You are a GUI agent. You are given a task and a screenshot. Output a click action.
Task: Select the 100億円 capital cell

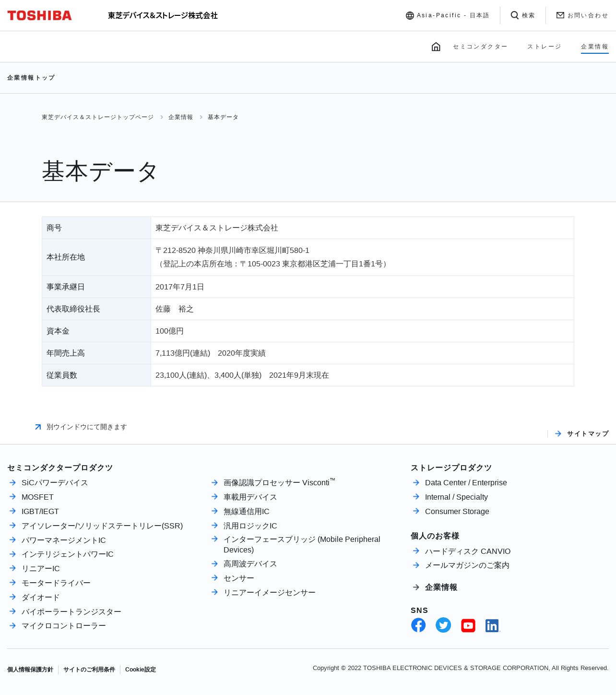click(x=362, y=331)
